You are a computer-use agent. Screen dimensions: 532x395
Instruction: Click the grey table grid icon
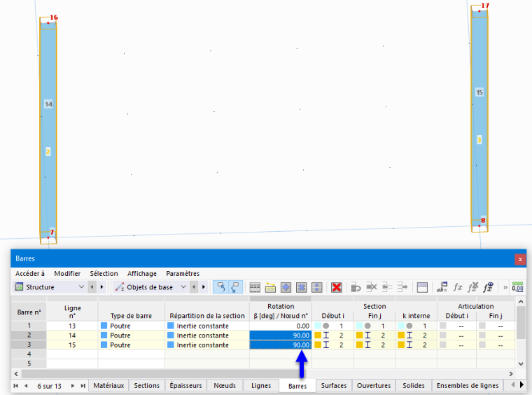point(255,287)
